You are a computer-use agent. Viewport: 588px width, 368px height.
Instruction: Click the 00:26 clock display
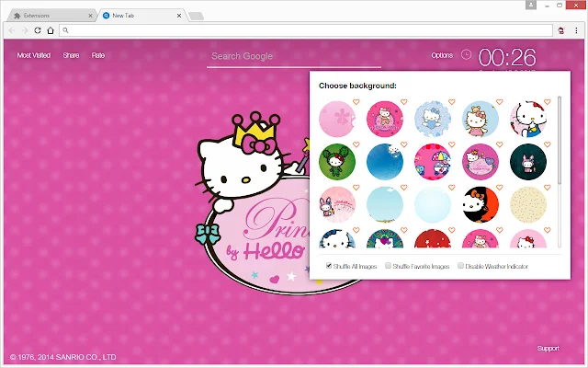507,57
